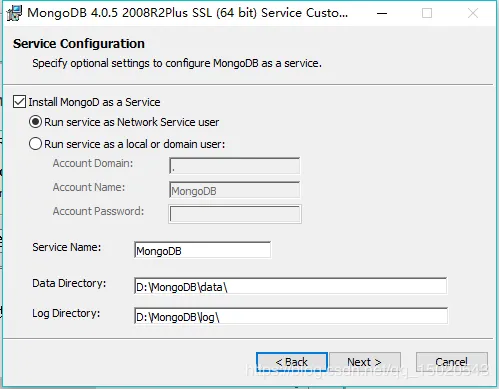499x389 pixels.
Task: Select Run service as Network Service user
Action: point(35,122)
